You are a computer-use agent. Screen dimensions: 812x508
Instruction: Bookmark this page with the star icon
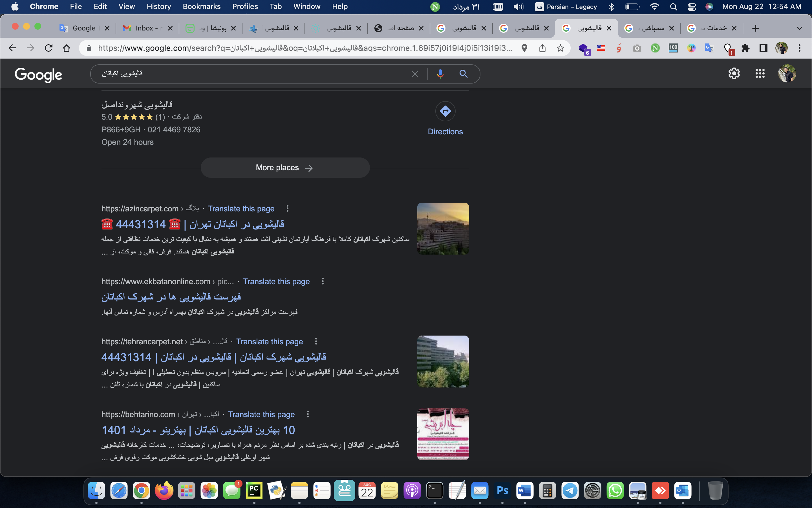click(x=560, y=48)
